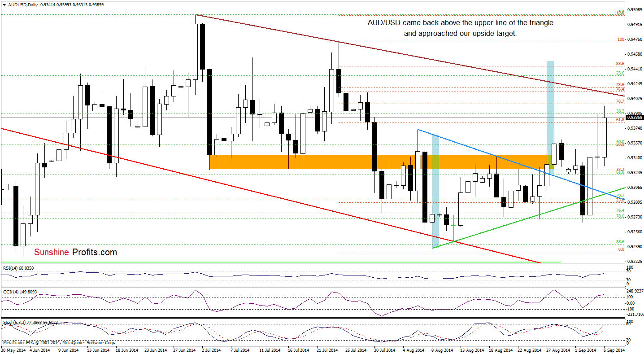Click the 0.94580 price axis value

coord(634,54)
